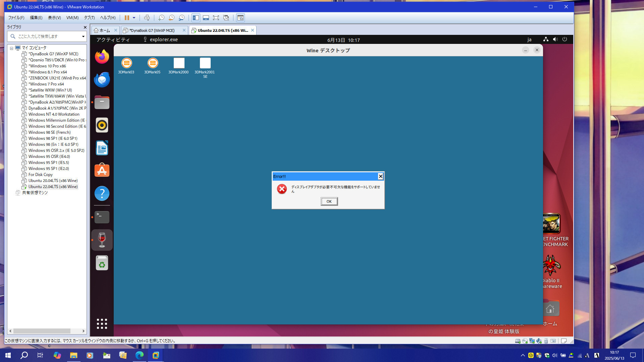Click the library search input field
Image resolution: width=644 pixels, height=362 pixels.
pos(47,36)
